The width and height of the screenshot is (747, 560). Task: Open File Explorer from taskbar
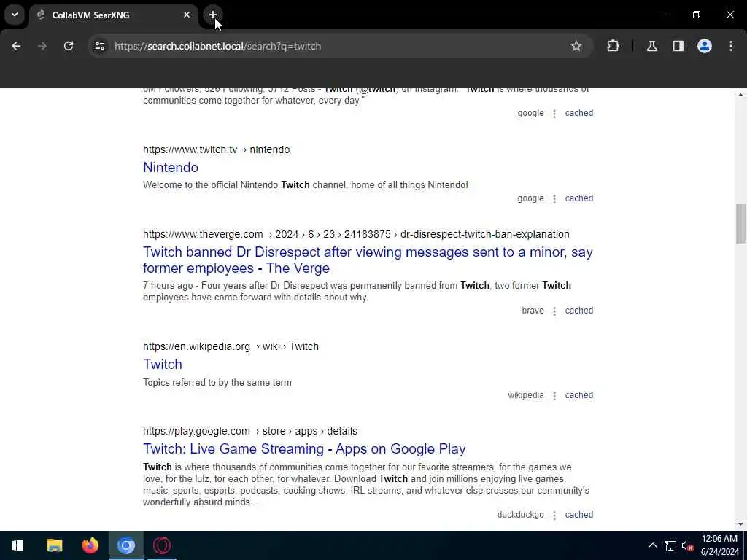pos(54,545)
